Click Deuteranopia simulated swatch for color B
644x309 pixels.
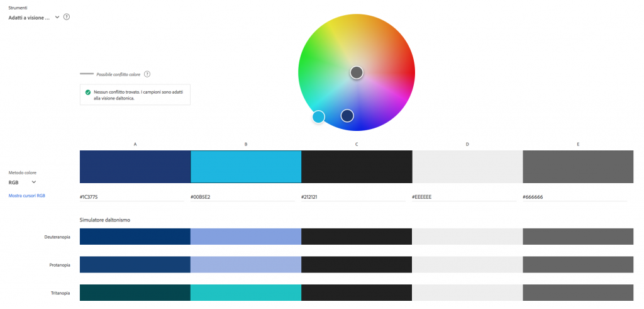pyautogui.click(x=246, y=236)
